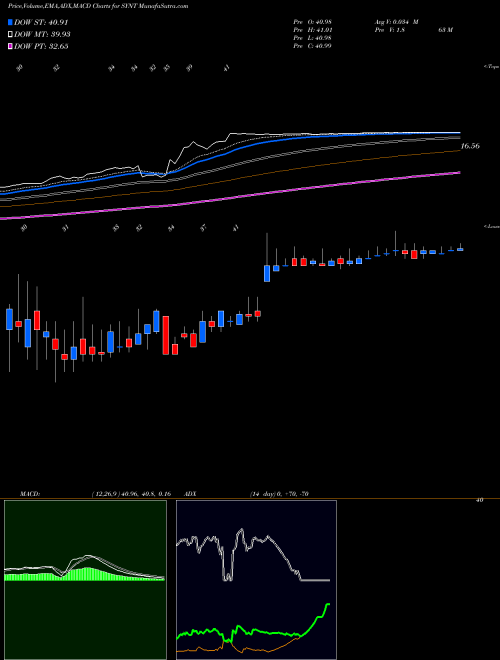This screenshot has width=500, height=660.
Task: Open the dark blue ADX indicator panel
Action: tap(256, 580)
